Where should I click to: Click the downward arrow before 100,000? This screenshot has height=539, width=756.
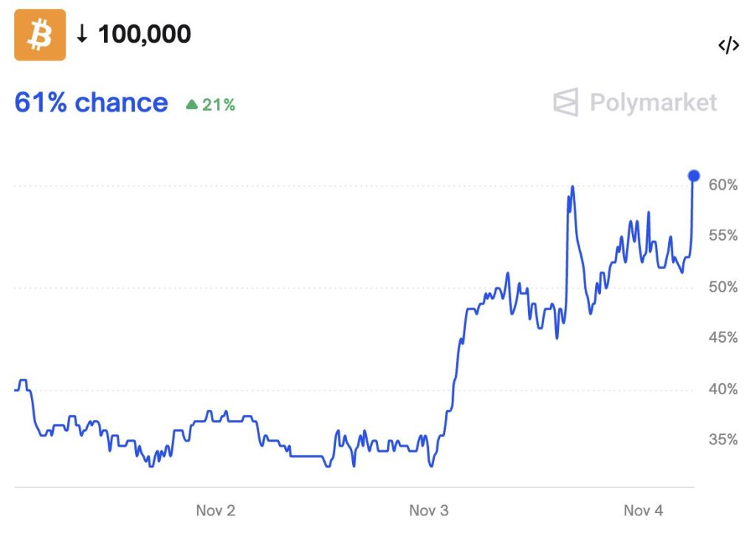(x=81, y=33)
